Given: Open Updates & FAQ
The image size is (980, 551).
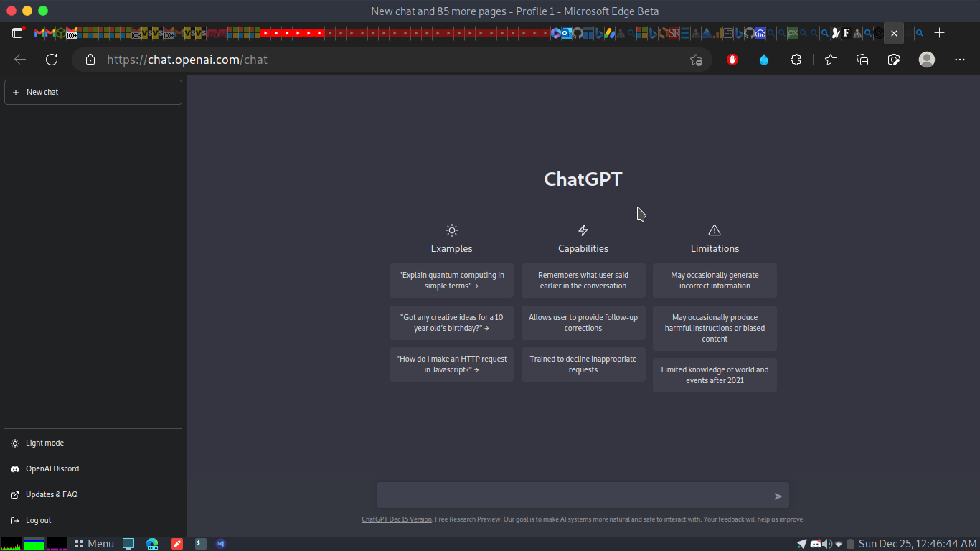Looking at the screenshot, I should point(93,495).
